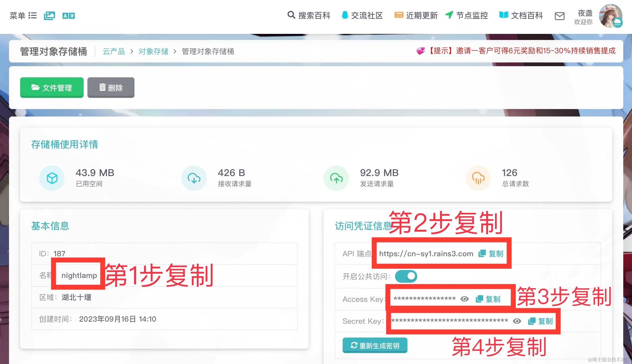Click the user avatar of 夜盏
The width and height of the screenshot is (632, 364).
611,16
